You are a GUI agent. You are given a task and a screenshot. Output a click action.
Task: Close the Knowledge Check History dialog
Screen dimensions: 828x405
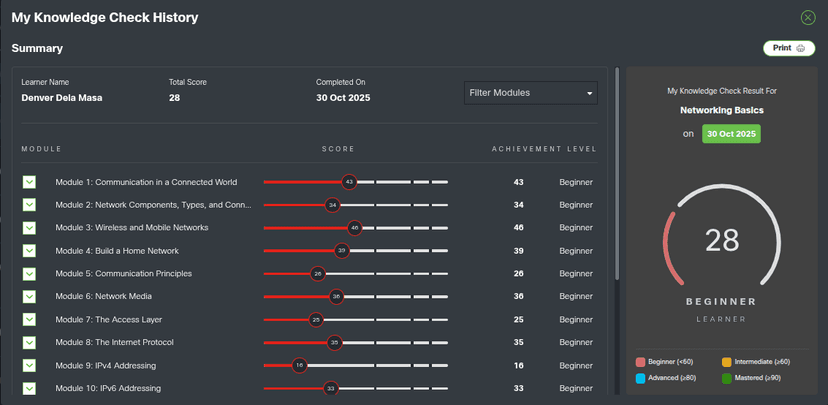(x=808, y=17)
